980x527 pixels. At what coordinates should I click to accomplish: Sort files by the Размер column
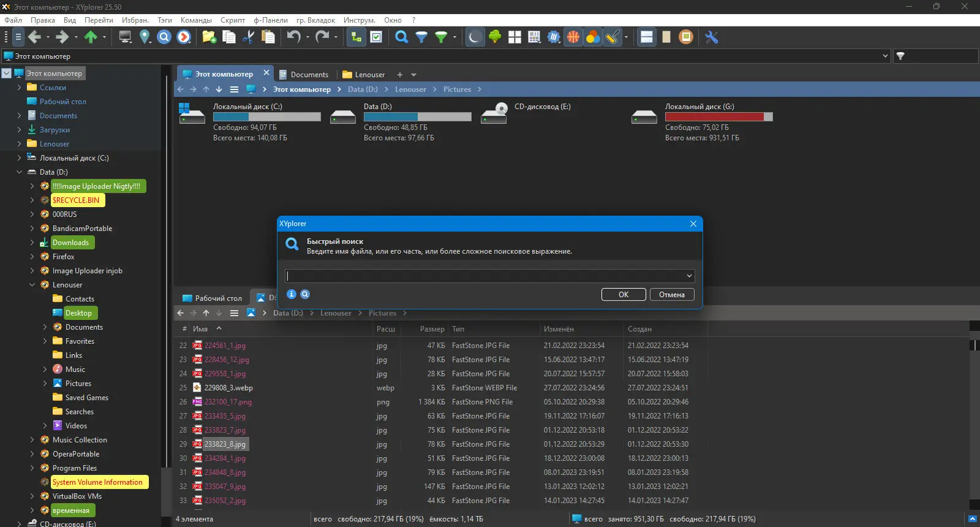(432, 329)
